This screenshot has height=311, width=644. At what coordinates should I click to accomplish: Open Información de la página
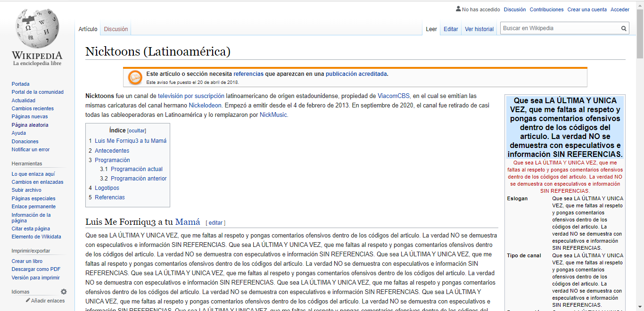[31, 218]
